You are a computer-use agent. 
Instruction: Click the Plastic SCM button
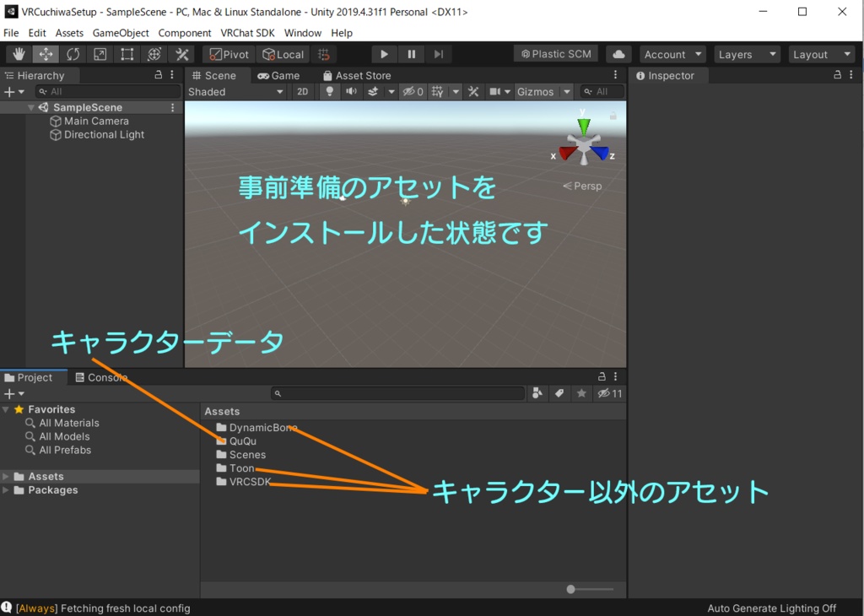click(555, 53)
